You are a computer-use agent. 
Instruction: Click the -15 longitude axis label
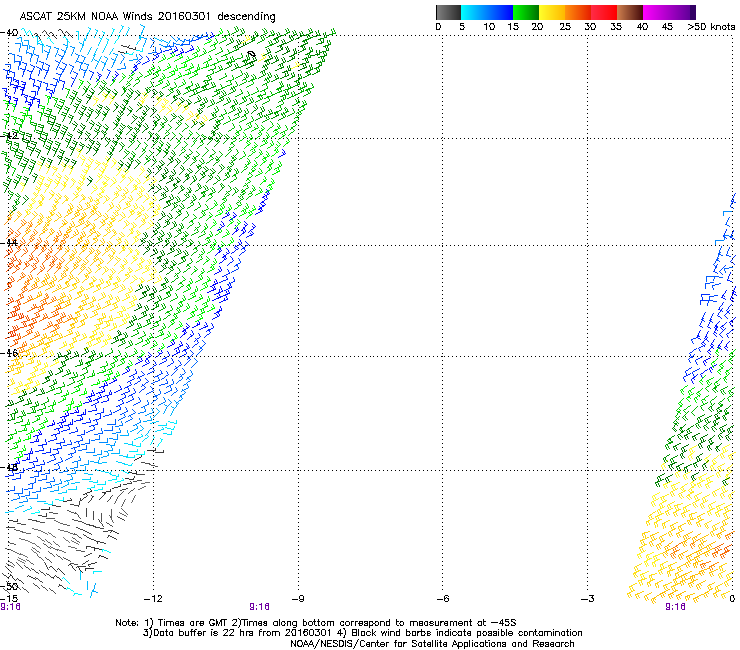pyautogui.click(x=9, y=599)
